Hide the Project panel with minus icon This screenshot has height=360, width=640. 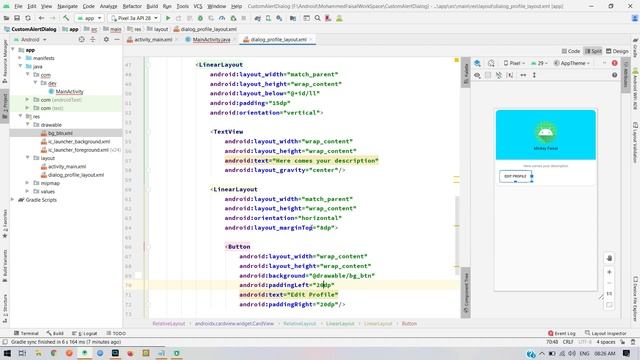pyautogui.click(x=117, y=40)
